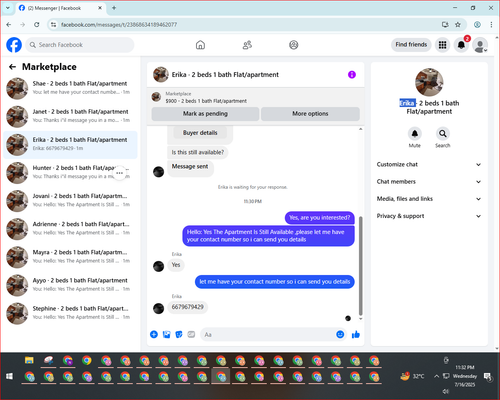
Task: Click More options button
Action: 310,114
